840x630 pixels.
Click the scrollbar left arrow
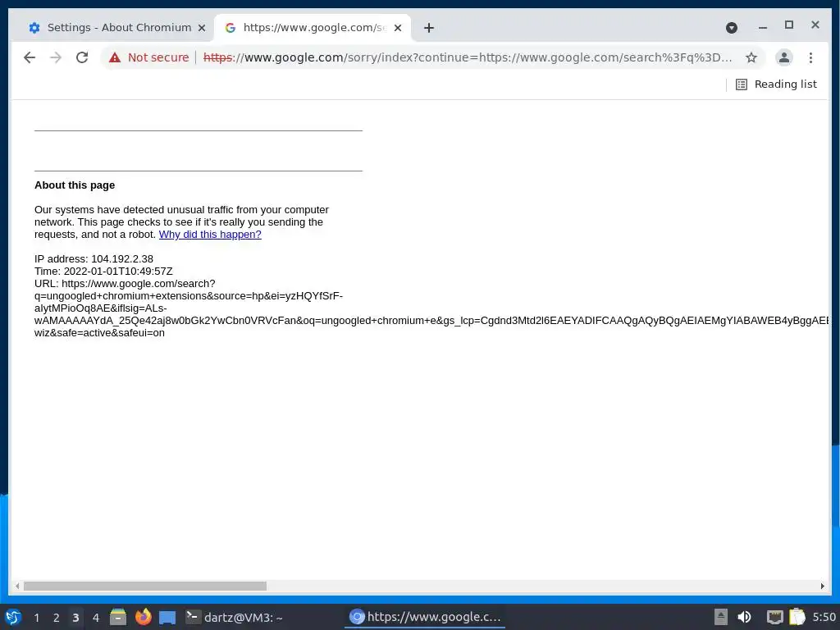(17, 586)
